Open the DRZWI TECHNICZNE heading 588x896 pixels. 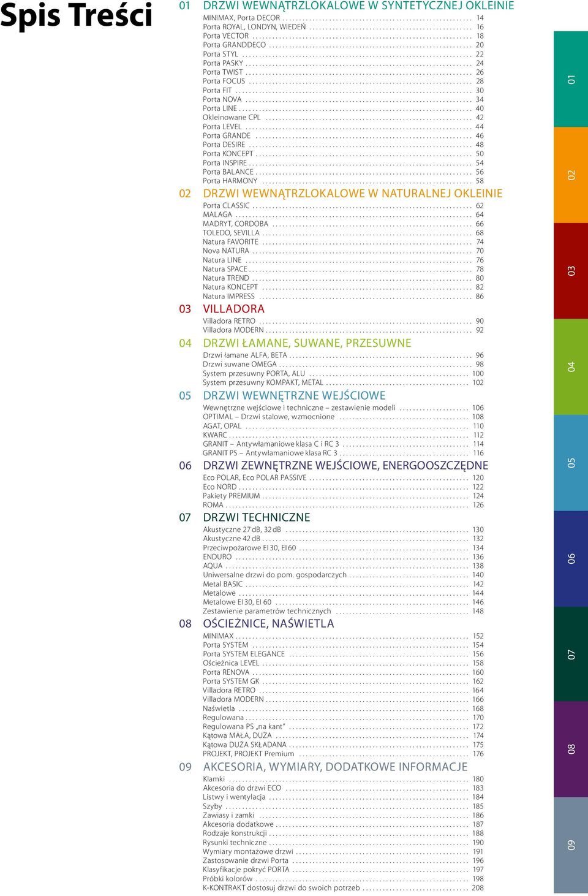pyautogui.click(x=257, y=517)
